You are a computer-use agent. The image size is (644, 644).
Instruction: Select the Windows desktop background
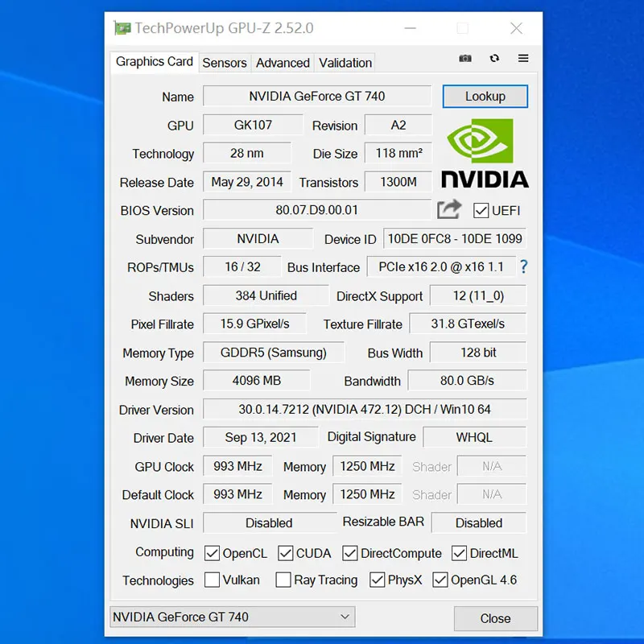(x=48, y=322)
